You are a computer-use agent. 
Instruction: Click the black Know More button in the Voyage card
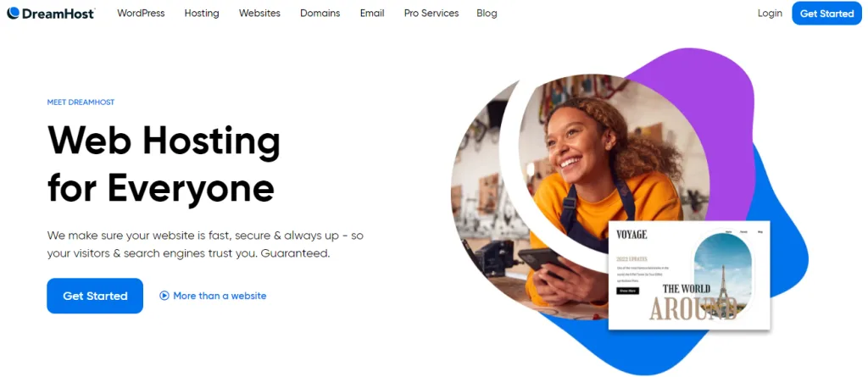(x=628, y=291)
